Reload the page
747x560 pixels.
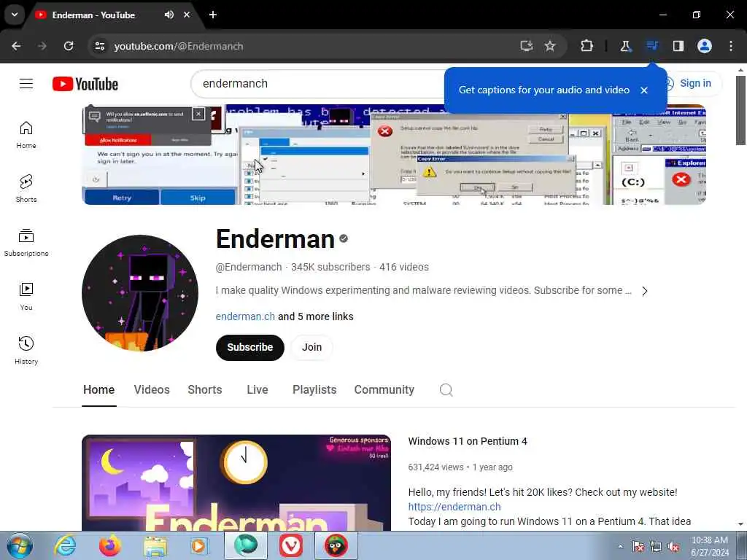coord(69,46)
